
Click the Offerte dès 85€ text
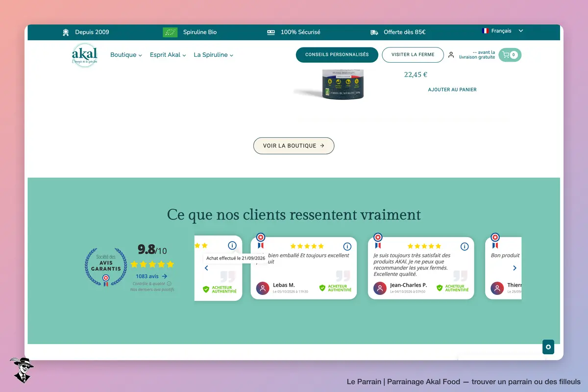point(405,32)
